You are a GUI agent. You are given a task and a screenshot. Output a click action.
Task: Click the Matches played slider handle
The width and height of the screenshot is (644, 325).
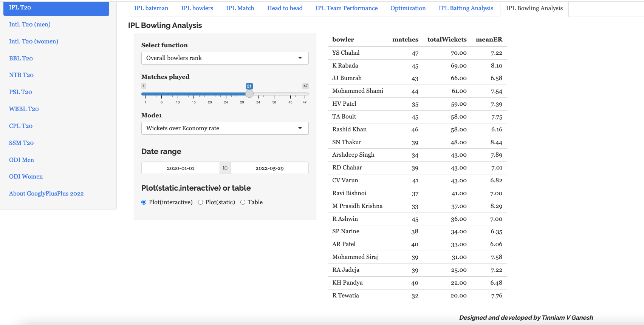[249, 94]
